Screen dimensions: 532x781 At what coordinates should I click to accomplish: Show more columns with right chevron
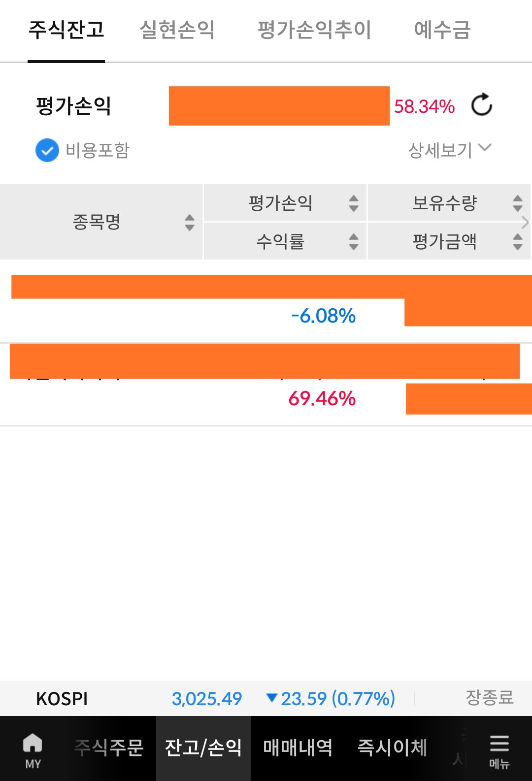(525, 223)
